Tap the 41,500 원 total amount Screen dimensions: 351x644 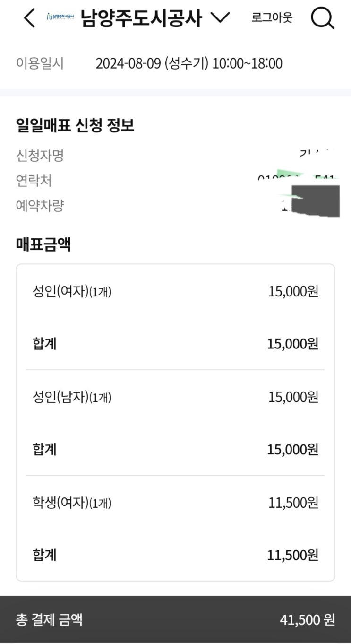(x=307, y=620)
